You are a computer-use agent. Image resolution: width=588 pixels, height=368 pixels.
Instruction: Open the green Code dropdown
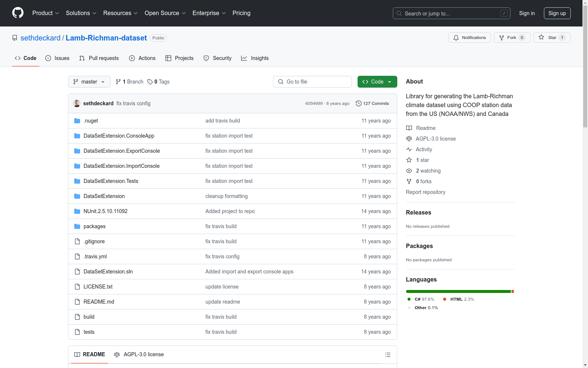(x=377, y=82)
